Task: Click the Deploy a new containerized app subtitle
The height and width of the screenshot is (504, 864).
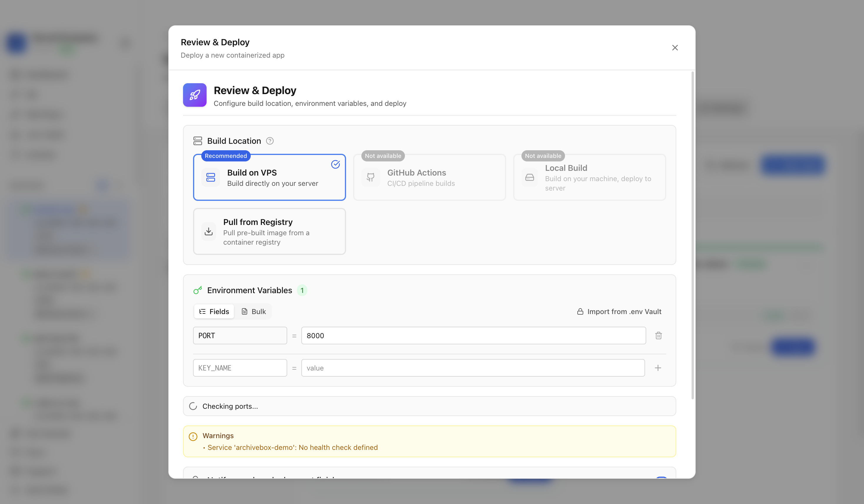Action: tap(232, 55)
